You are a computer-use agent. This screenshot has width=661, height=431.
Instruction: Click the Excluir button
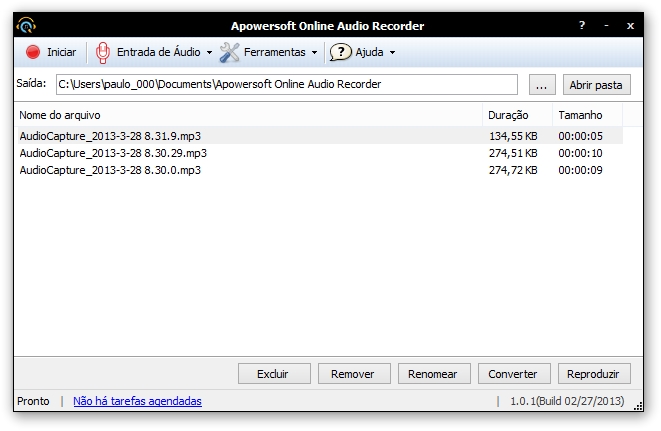coord(274,374)
